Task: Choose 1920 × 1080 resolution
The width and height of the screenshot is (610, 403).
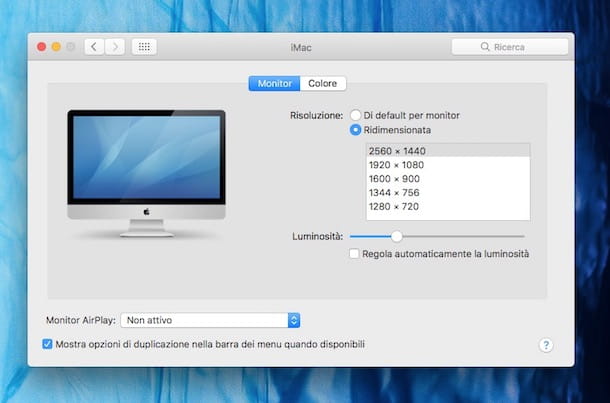Action: 448,165
